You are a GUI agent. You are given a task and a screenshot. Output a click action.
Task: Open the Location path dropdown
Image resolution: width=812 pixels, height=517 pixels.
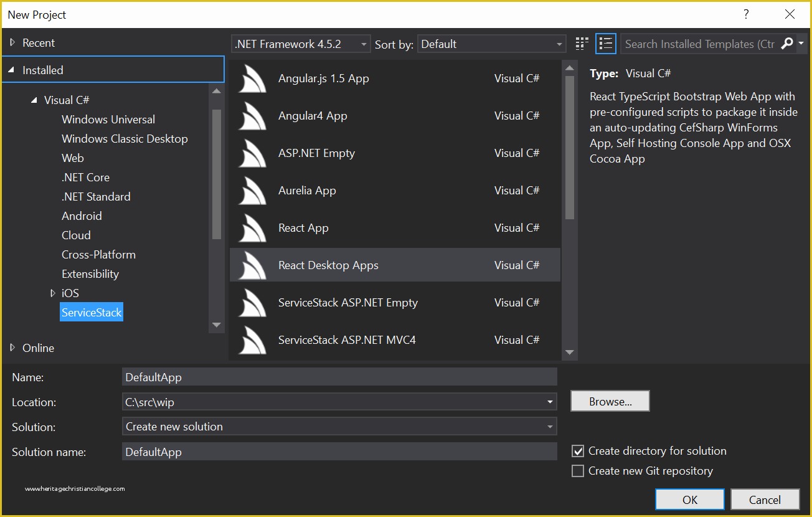click(x=550, y=402)
